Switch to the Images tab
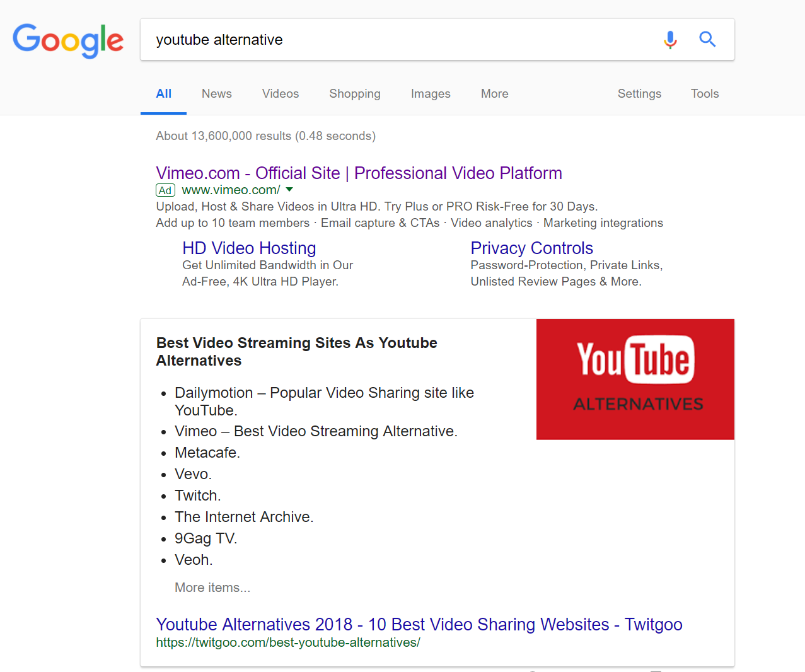The height and width of the screenshot is (672, 805). pyautogui.click(x=431, y=94)
